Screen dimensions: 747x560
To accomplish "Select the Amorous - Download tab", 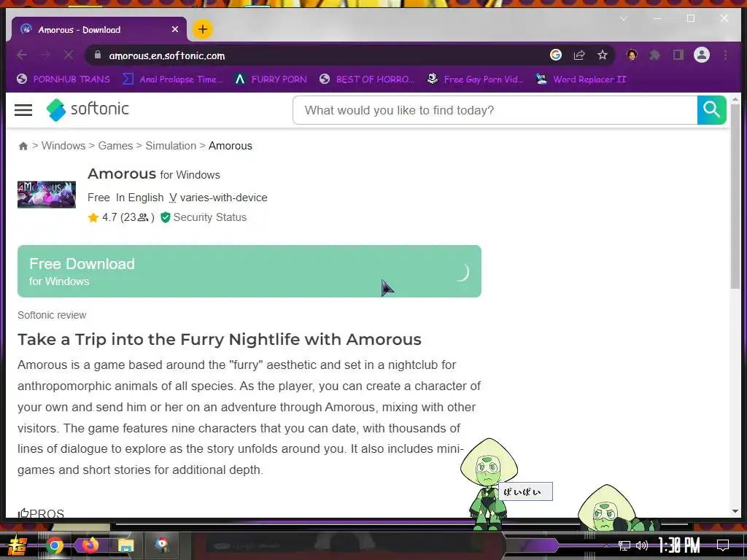I will point(98,29).
